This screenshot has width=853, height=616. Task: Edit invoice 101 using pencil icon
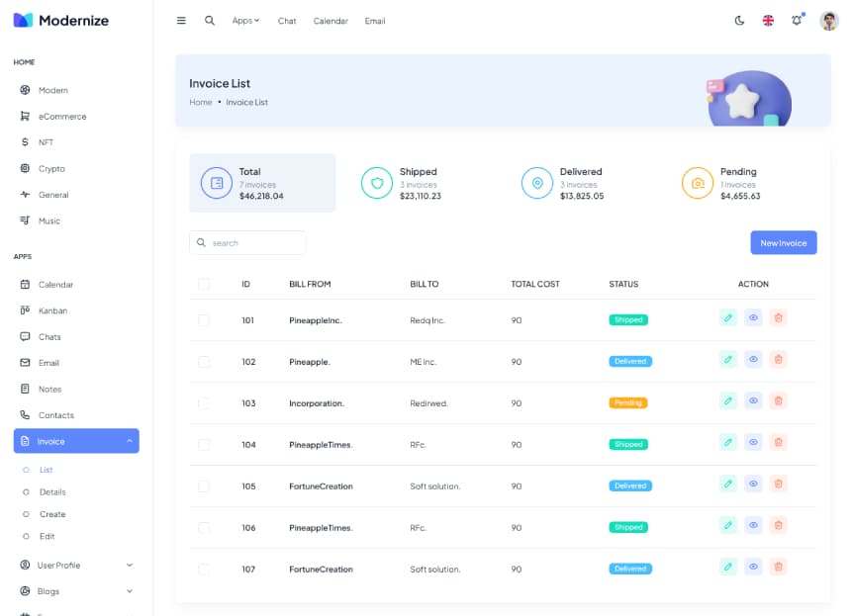tap(728, 318)
